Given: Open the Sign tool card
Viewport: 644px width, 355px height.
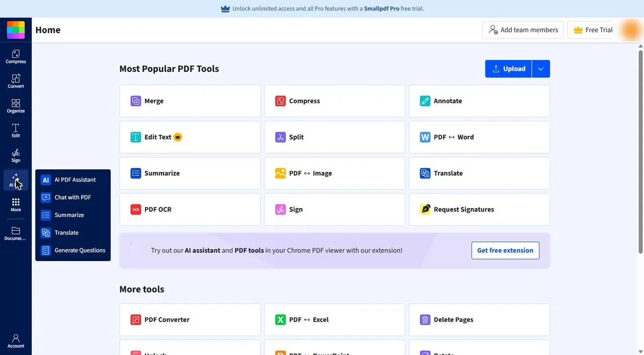Looking at the screenshot, I should tap(334, 210).
